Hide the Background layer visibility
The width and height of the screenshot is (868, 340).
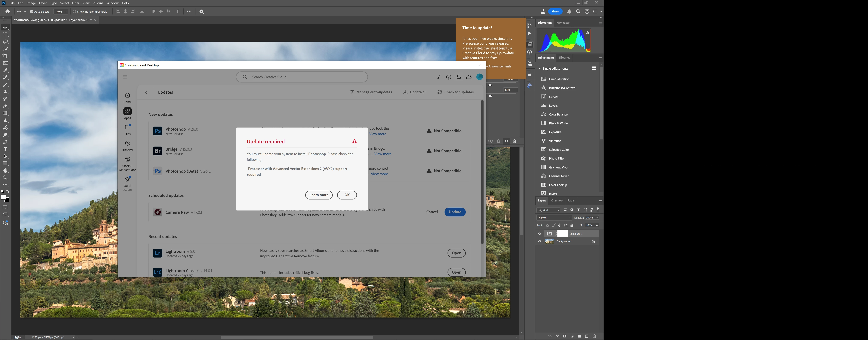click(x=540, y=241)
